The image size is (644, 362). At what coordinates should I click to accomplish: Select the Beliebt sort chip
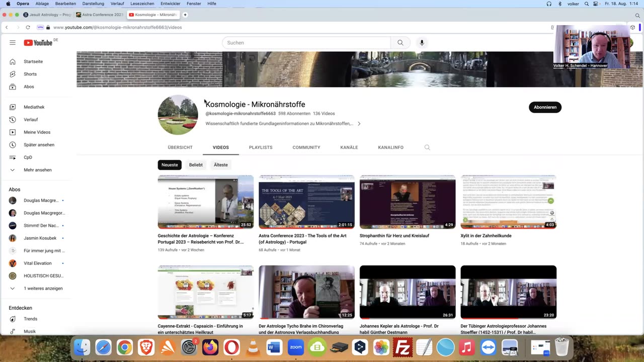point(196,165)
